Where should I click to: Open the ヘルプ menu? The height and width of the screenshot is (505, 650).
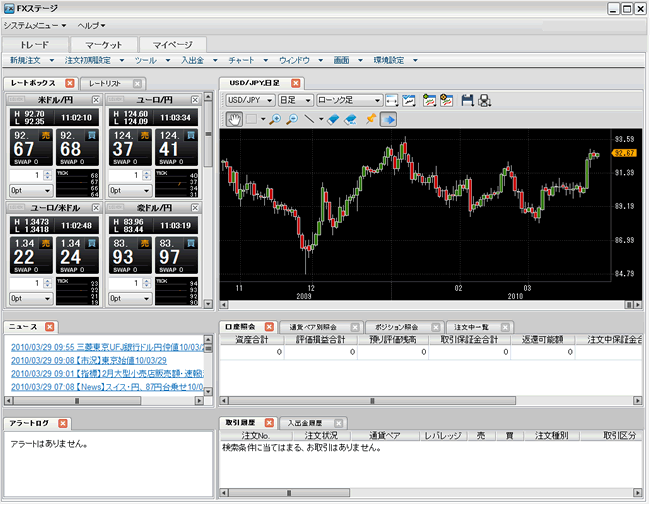pyautogui.click(x=91, y=26)
